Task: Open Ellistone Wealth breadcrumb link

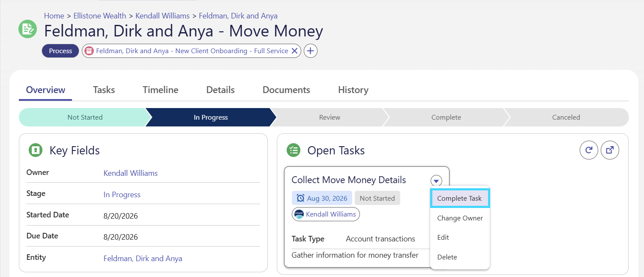Action: (x=100, y=16)
